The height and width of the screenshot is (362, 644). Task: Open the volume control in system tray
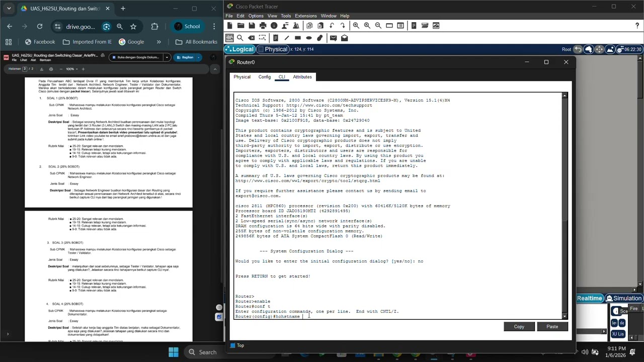tap(584, 352)
